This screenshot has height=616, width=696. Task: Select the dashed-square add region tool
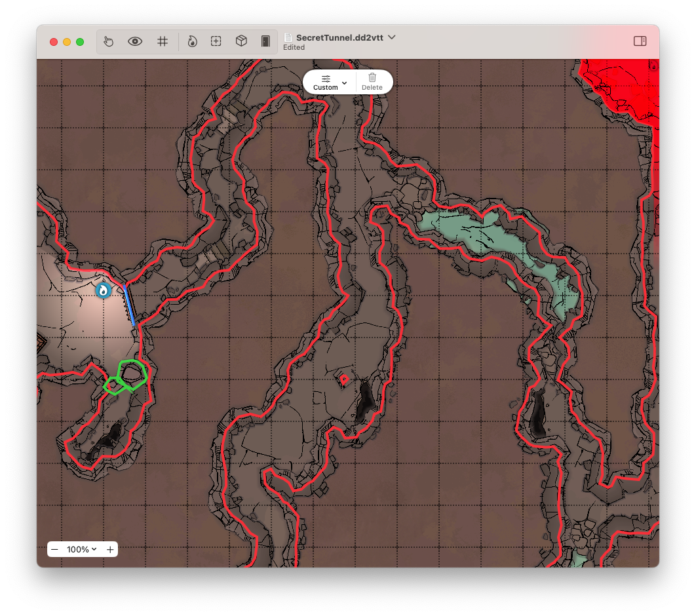[x=216, y=41]
